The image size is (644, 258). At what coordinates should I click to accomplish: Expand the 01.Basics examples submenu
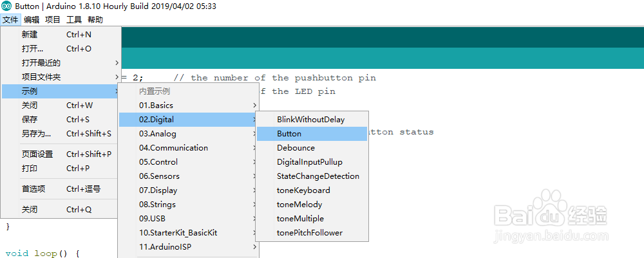[189, 106]
